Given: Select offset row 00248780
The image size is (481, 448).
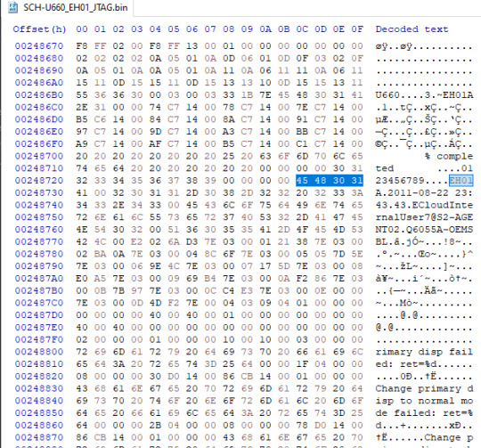Looking at the screenshot, I should coord(39,254).
